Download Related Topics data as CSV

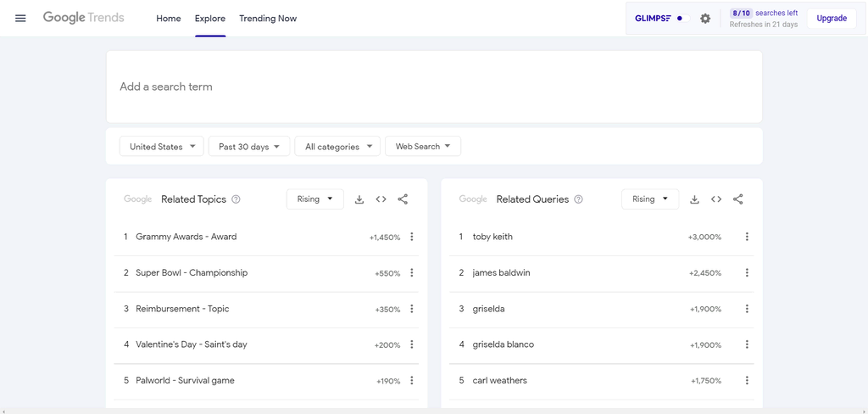[x=359, y=199]
